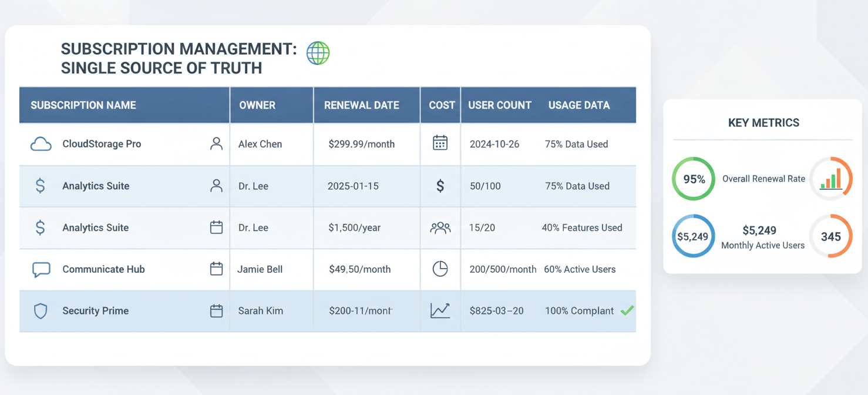Click the Usage Data column header
The width and height of the screenshot is (868, 395).
(x=579, y=105)
